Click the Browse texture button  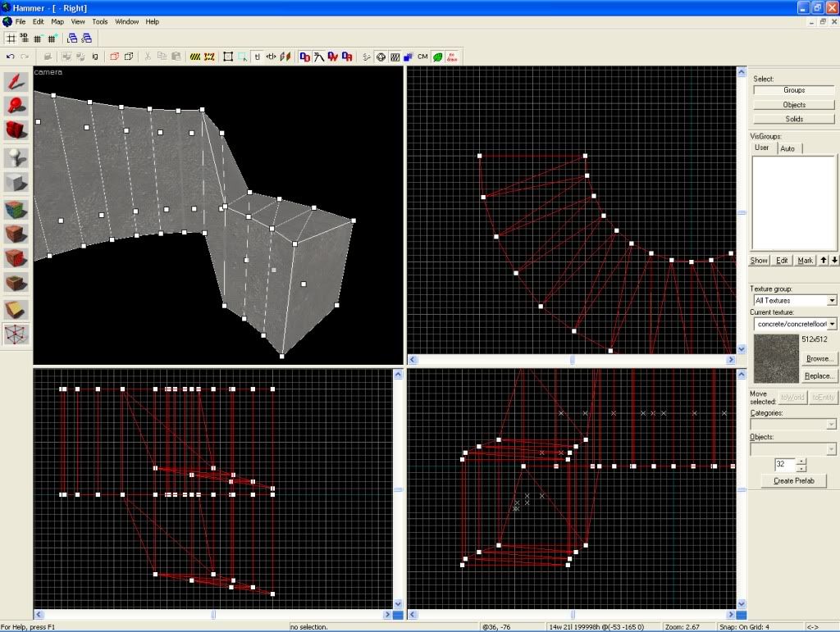819,359
